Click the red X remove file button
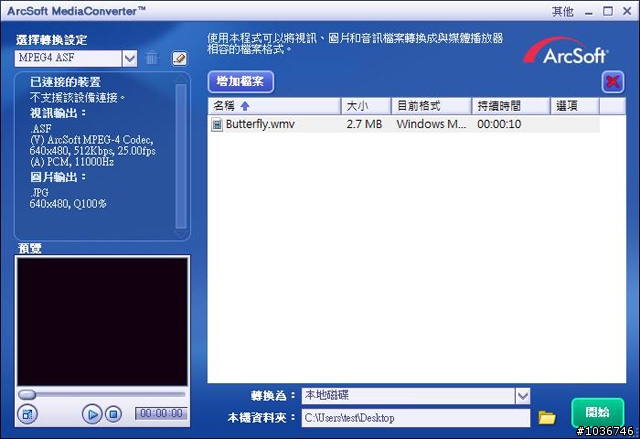Screen dimensions: 640x439 (x=612, y=82)
